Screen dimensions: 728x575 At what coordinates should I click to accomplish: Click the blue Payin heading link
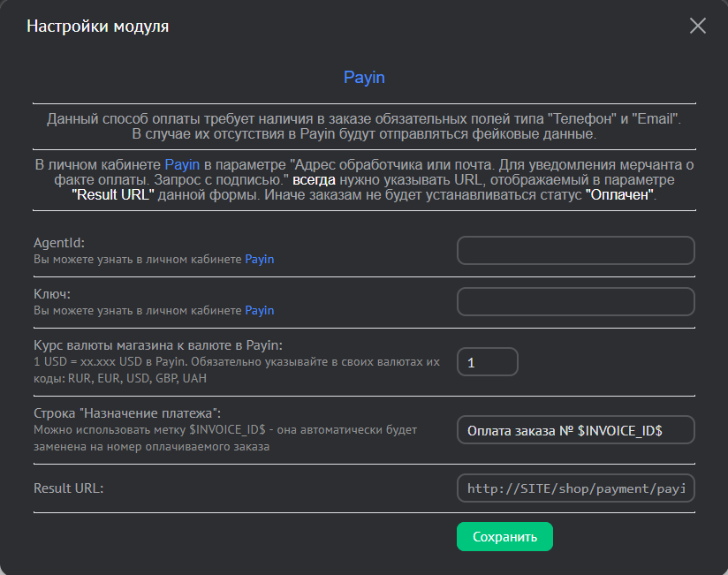364,78
